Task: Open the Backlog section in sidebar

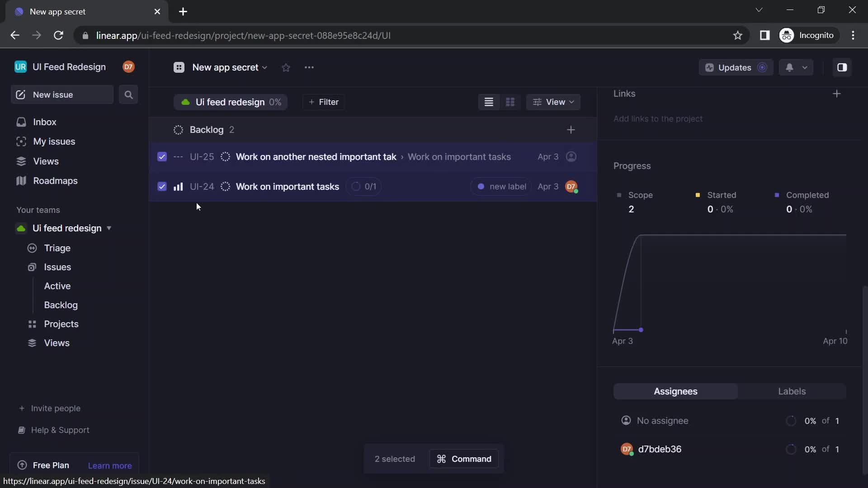Action: point(61,305)
